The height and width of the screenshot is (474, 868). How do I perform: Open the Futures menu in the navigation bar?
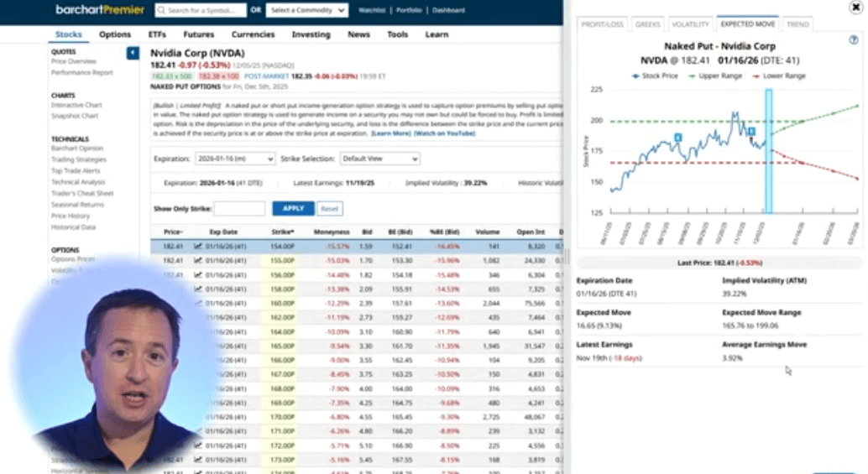[198, 34]
